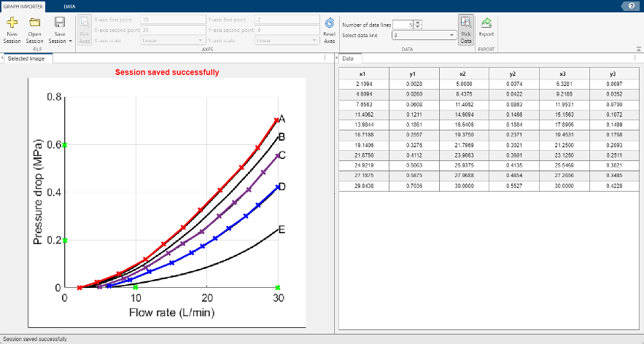Increase the number of data lines
Viewport: 644px width, 344px height.
(419, 22)
